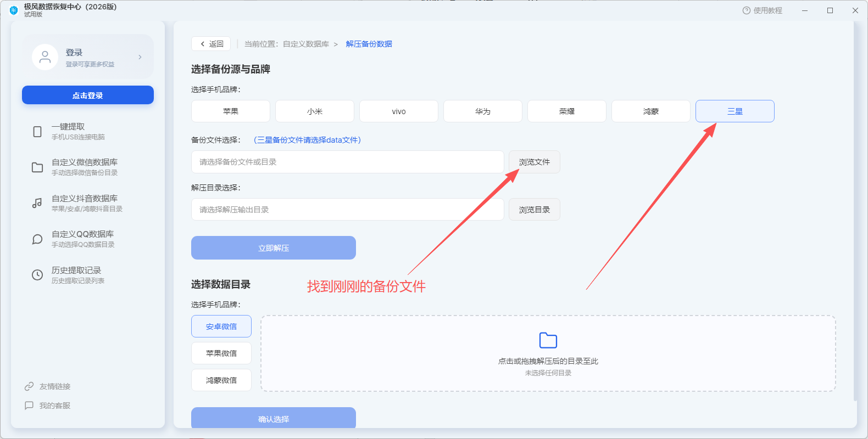
Task: Click the back arrow icon next to 返回
Action: pyautogui.click(x=203, y=44)
